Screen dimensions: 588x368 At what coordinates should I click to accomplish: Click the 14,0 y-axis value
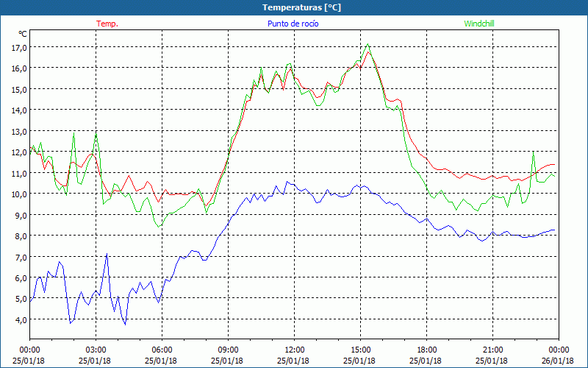(20, 110)
